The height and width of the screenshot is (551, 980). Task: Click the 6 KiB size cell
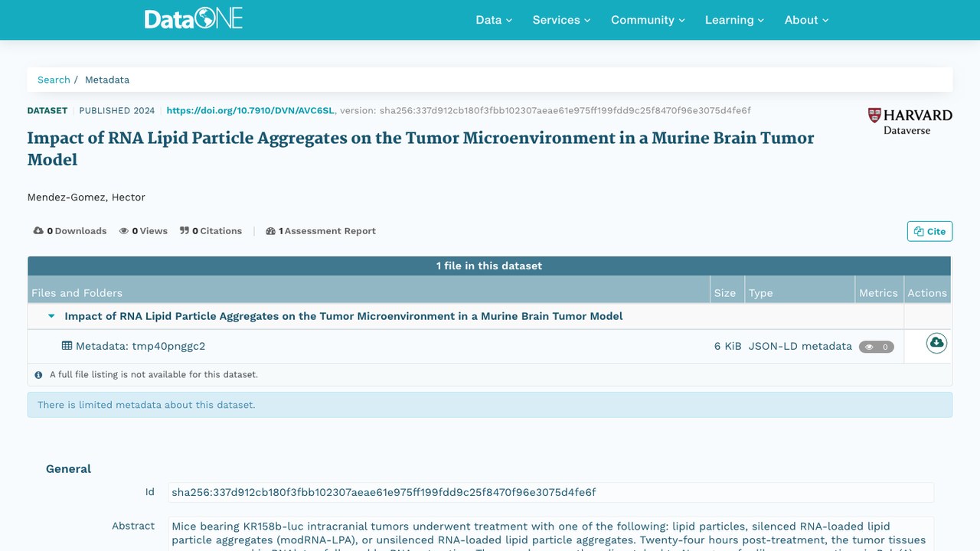coord(727,346)
